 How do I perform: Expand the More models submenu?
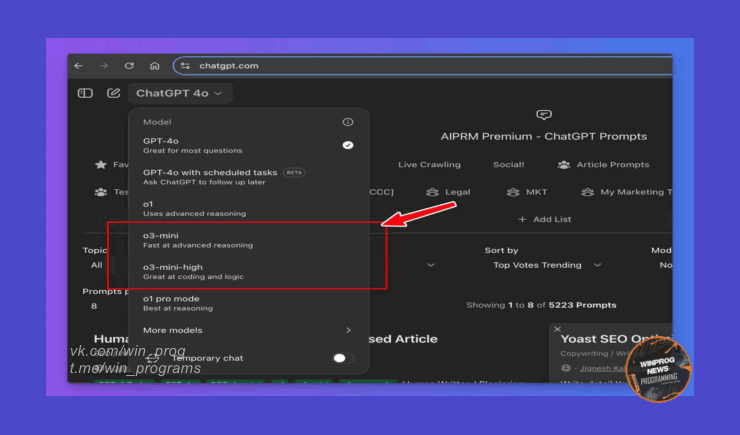click(248, 330)
